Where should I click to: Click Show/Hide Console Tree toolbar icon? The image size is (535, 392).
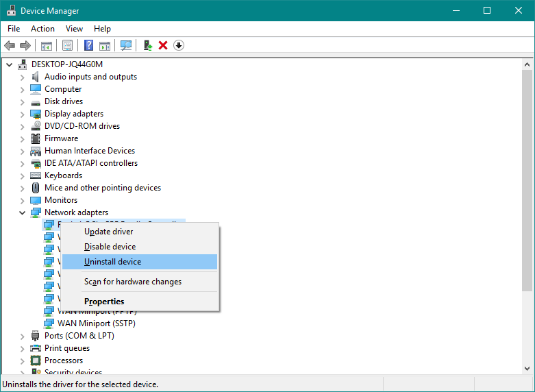(47, 45)
